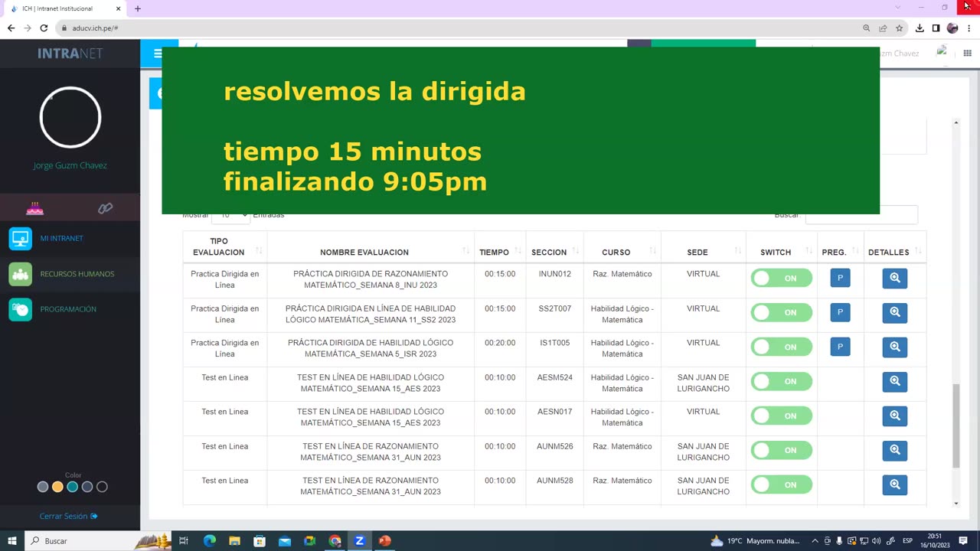Sort table by DETALLES column
The image size is (980, 551).
click(894, 247)
